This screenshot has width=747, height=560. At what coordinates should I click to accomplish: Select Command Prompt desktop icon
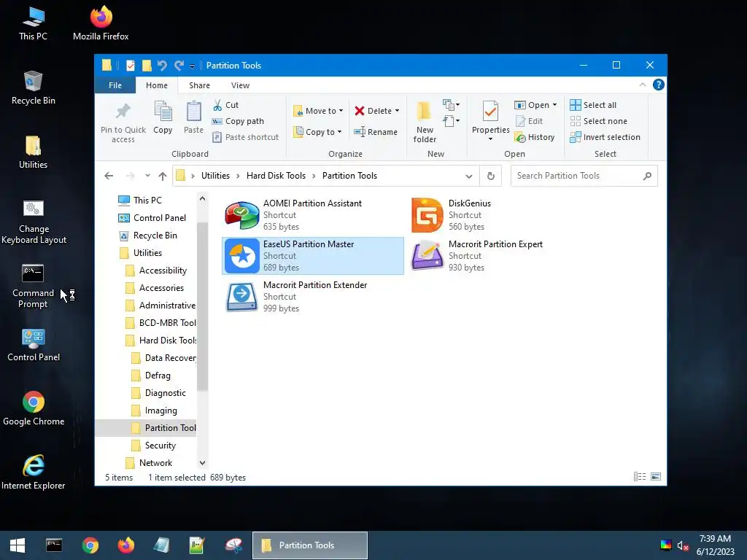pos(33,286)
